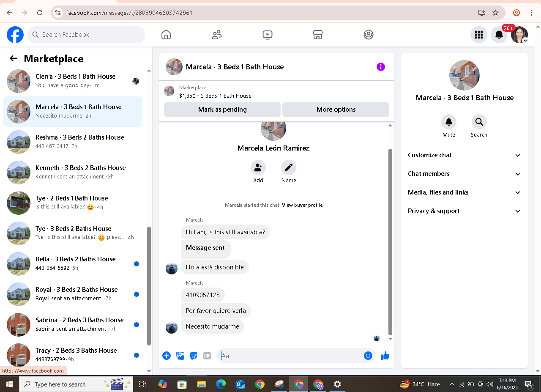The height and width of the screenshot is (392, 541).
Task: Open the Tye 2 Beds 1 Bath House chat
Action: (x=73, y=203)
